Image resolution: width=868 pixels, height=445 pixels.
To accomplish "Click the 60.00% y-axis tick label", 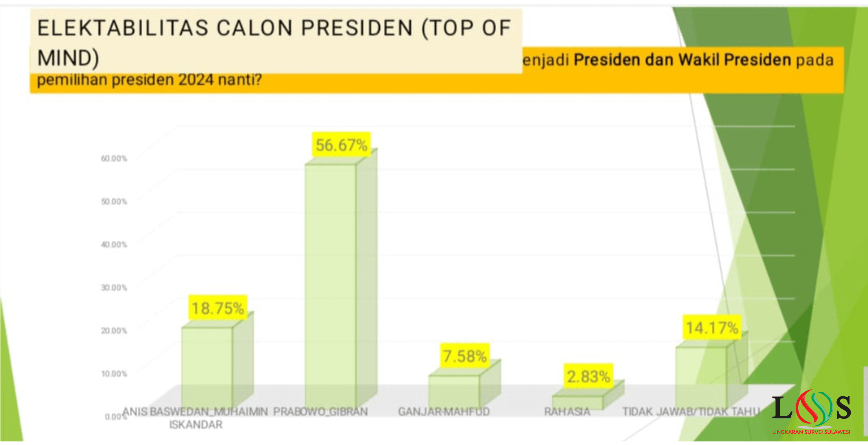I will [x=114, y=158].
